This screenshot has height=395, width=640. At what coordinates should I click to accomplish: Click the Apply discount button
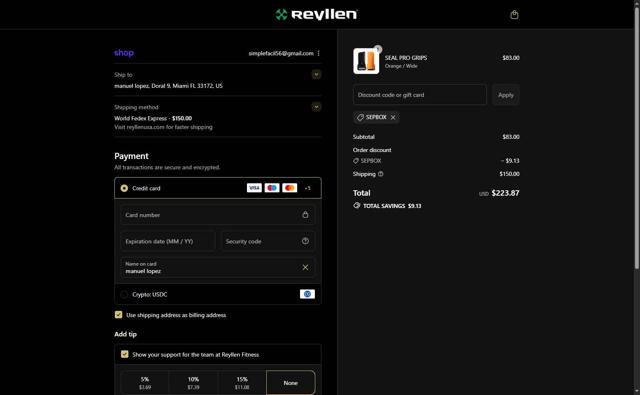[506, 95]
